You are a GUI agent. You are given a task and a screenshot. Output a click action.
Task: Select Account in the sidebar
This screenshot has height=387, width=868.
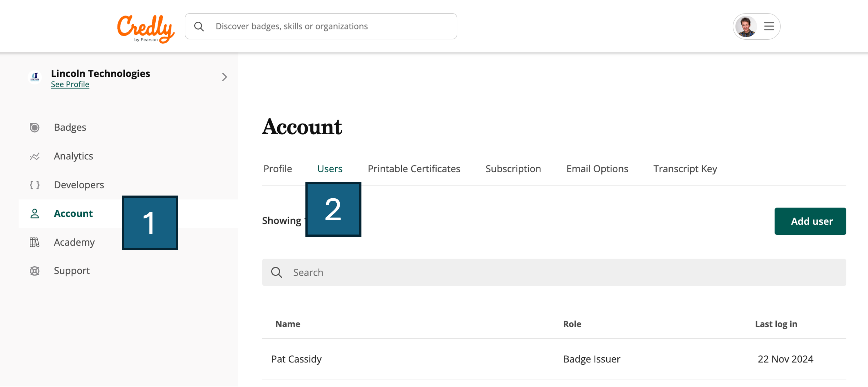(73, 213)
